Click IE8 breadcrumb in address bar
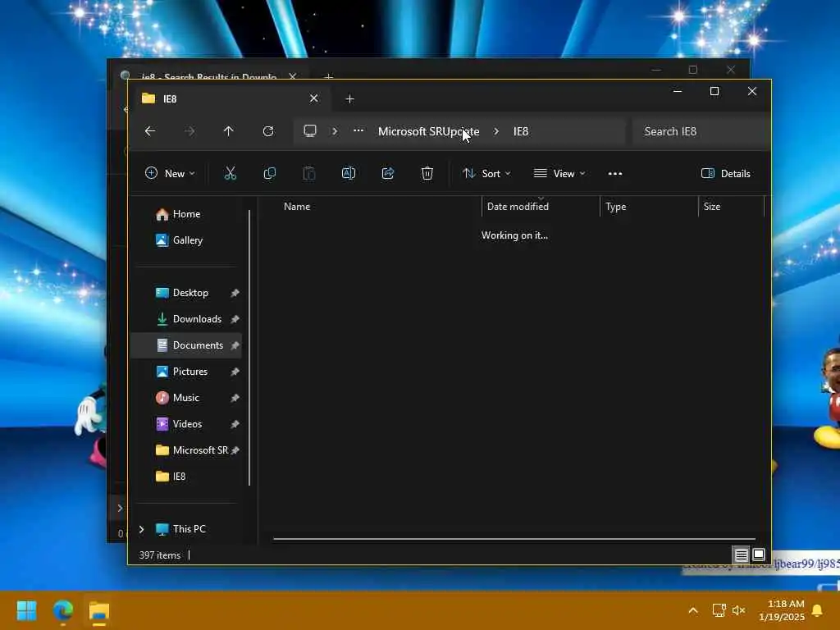This screenshot has height=630, width=840. [x=521, y=131]
